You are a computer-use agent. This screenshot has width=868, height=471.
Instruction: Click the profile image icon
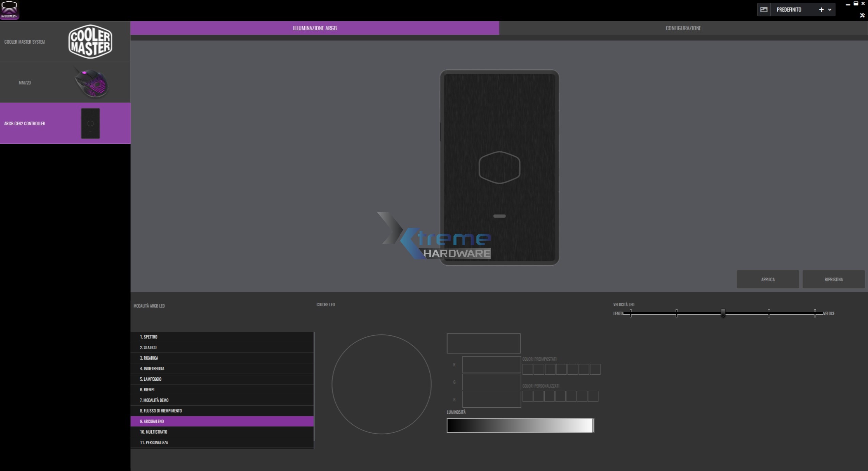click(764, 10)
